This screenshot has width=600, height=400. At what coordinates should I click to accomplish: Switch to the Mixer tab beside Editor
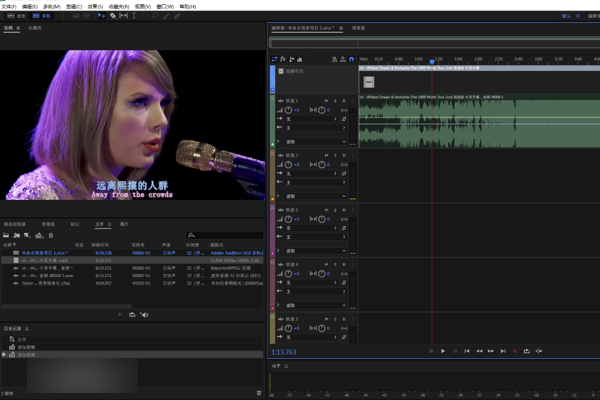tap(358, 28)
